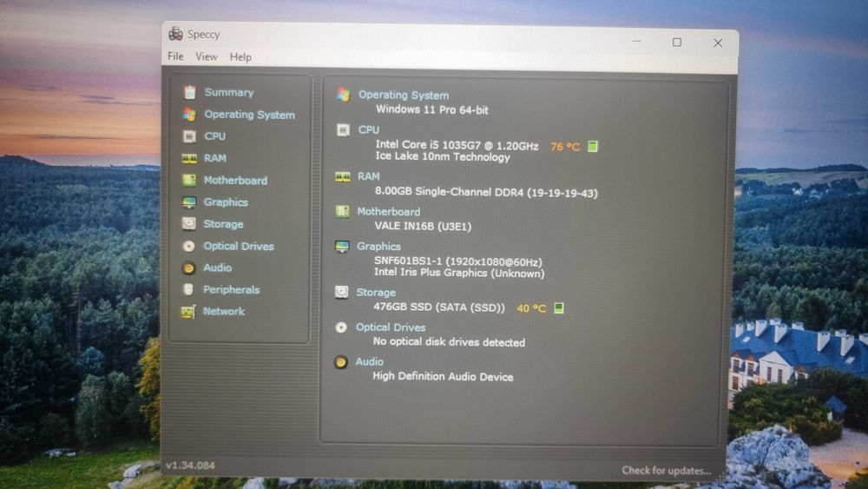Viewport: 868px width, 489px height.
Task: Click the Storage drive icon in sidebar
Action: pos(189,224)
